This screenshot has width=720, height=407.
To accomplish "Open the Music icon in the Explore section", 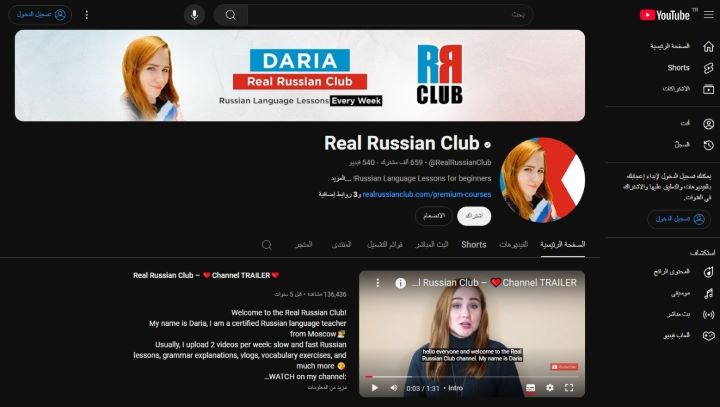I will click(709, 293).
